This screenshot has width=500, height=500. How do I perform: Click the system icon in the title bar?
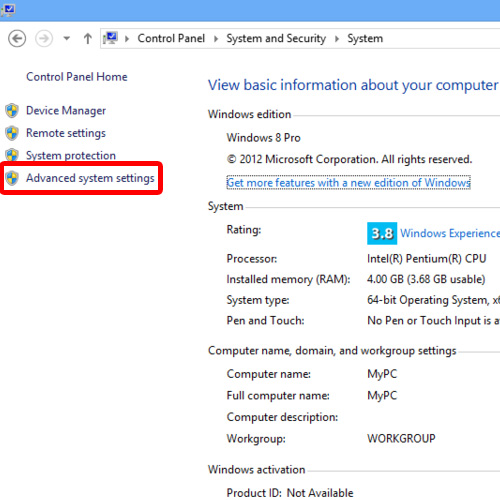click(8, 9)
